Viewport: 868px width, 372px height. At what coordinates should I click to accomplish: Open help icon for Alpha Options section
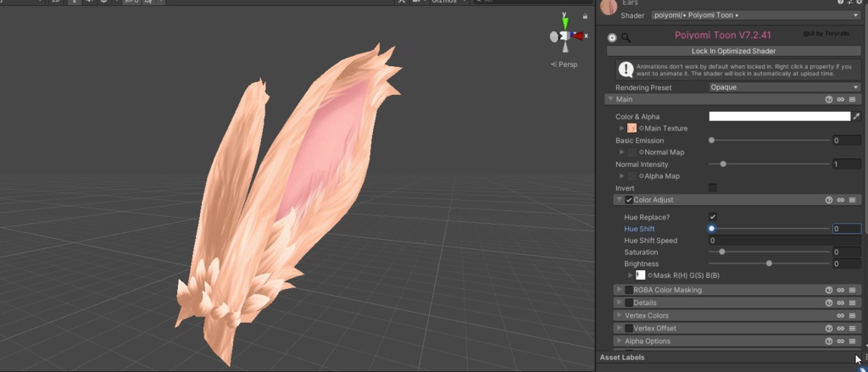point(829,341)
